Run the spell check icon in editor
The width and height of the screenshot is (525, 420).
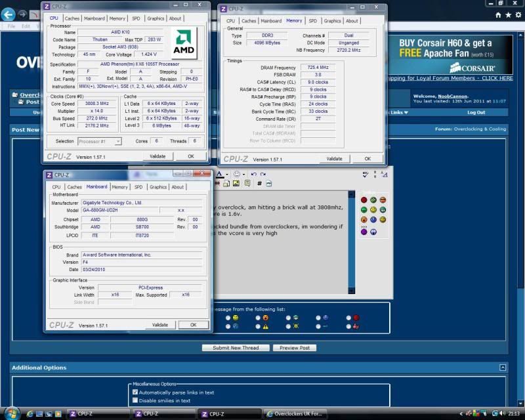(366, 174)
